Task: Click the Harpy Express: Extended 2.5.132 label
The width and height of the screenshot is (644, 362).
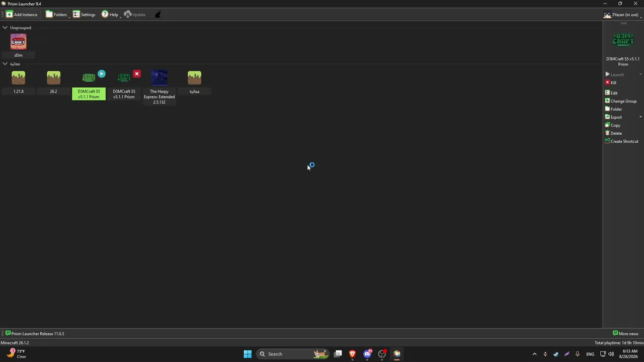Action: click(x=159, y=97)
